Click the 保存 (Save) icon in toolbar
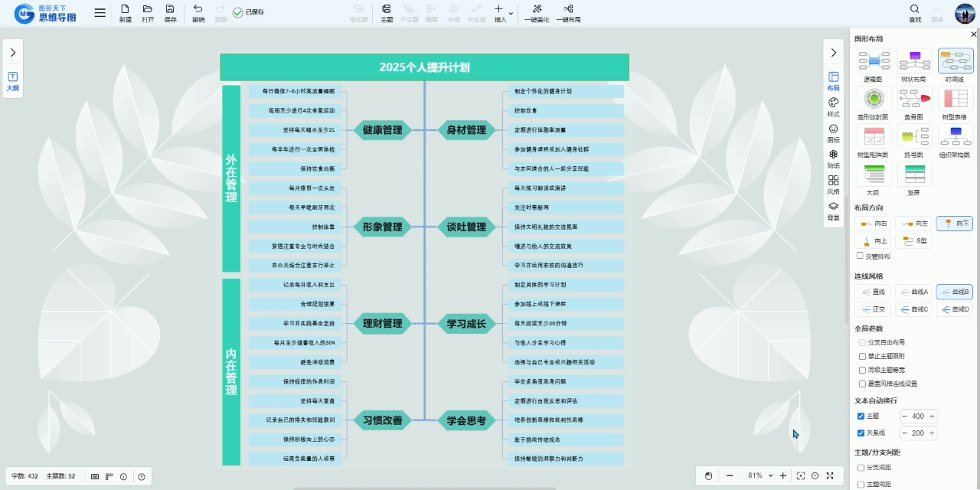This screenshot has height=490, width=980. coord(170,9)
